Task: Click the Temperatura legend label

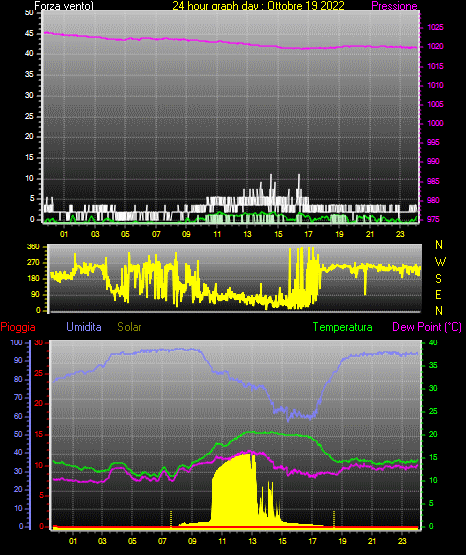Action: click(343, 327)
